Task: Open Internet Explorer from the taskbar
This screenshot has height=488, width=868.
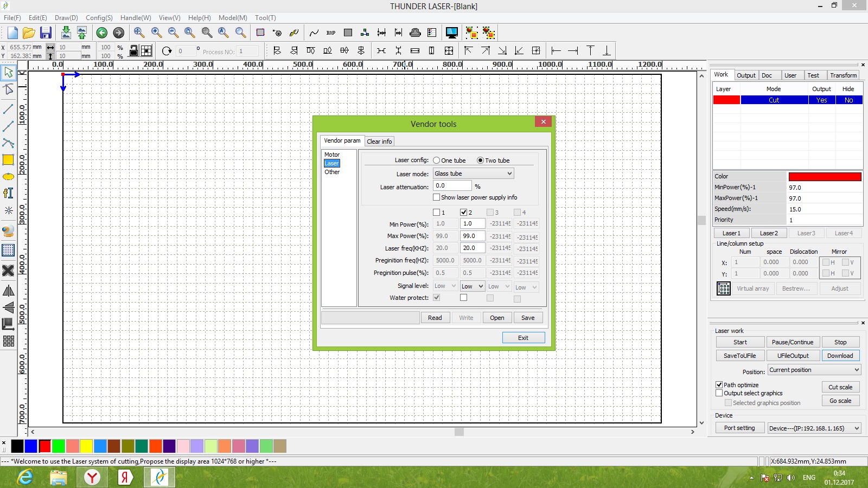Action: click(x=25, y=478)
